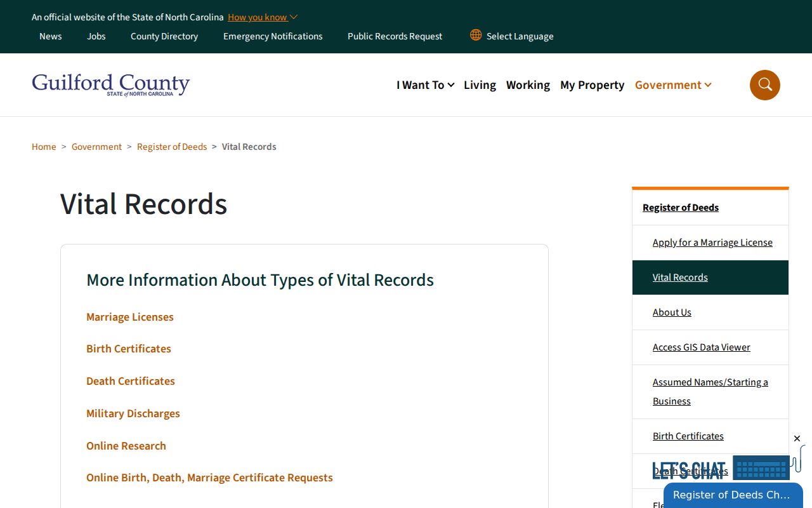Select Apply for a Marriage License in sidebar

point(712,243)
